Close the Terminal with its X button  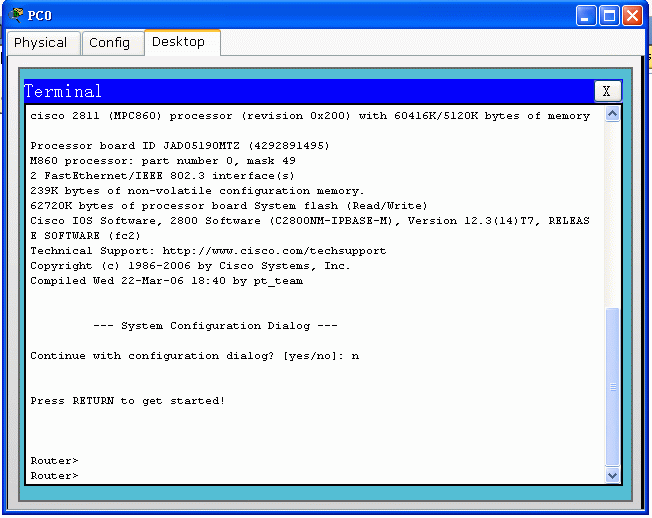pyautogui.click(x=607, y=91)
